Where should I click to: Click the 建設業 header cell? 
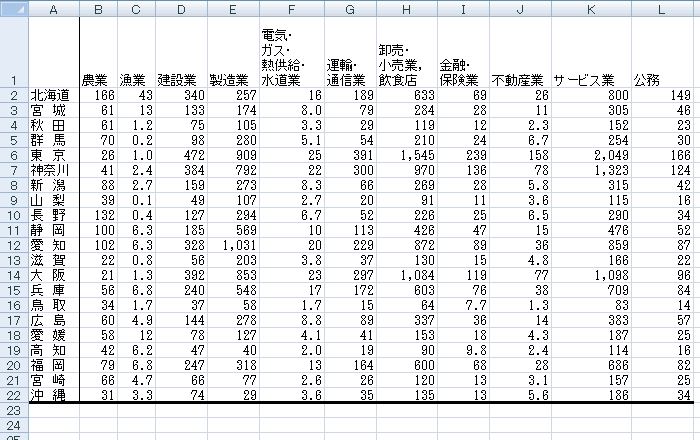coord(182,52)
